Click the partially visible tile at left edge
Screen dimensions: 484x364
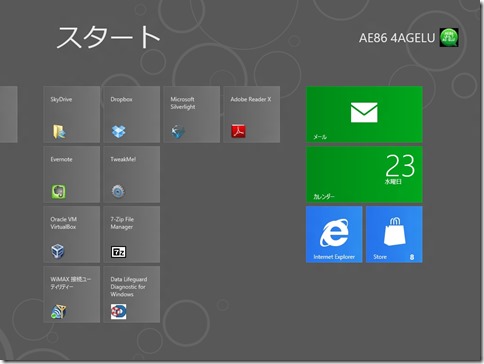click(x=9, y=114)
